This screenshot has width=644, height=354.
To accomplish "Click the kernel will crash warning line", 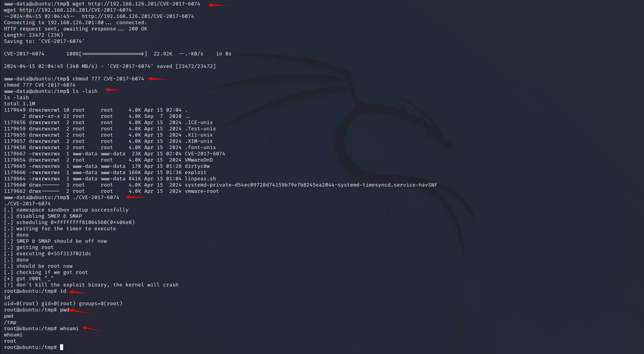I will (91, 285).
